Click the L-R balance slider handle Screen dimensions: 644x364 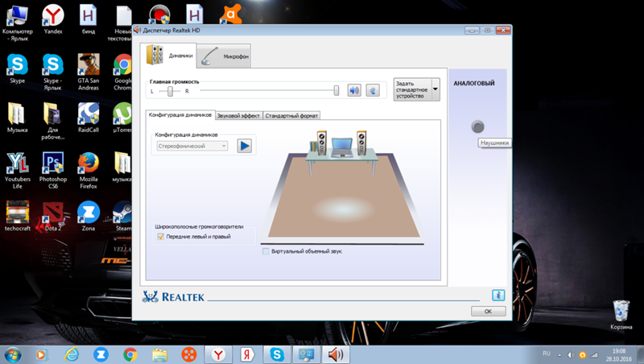click(x=170, y=91)
